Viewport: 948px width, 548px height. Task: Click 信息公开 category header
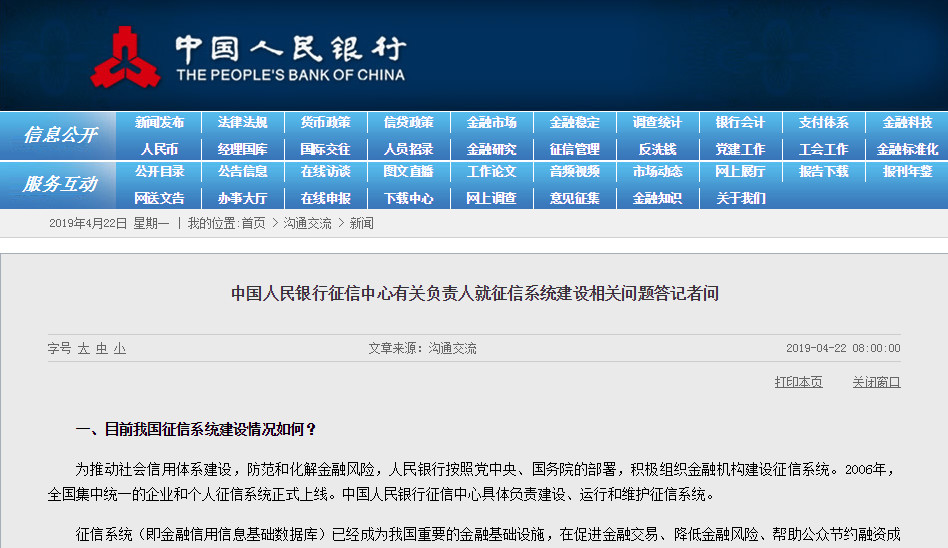(59, 135)
